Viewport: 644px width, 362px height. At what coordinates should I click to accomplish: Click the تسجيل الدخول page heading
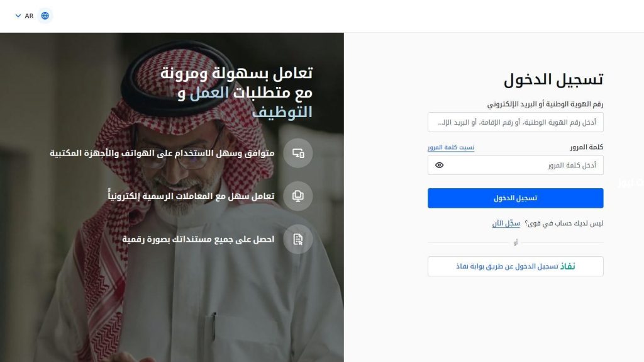(x=553, y=79)
